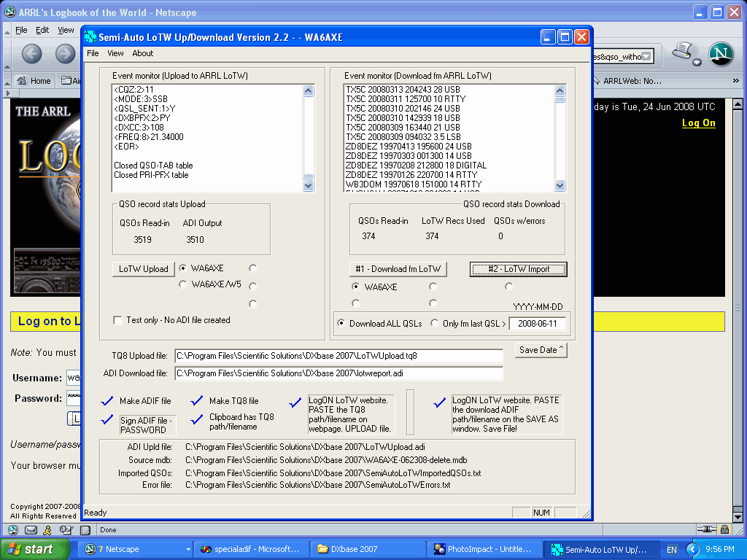The width and height of the screenshot is (747, 560).
Task: Go back with Netscape's Back arrow
Action: (31, 54)
